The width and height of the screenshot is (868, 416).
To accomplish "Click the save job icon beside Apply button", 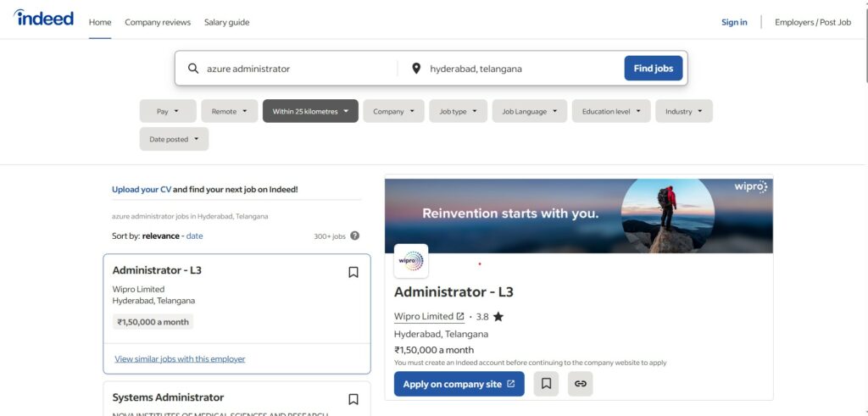I will tap(546, 384).
